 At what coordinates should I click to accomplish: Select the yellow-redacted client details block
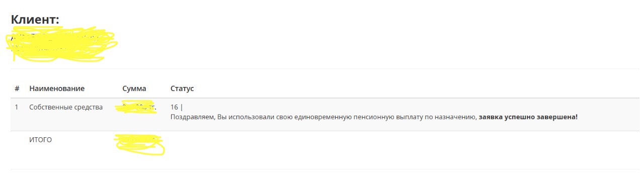coord(61,45)
